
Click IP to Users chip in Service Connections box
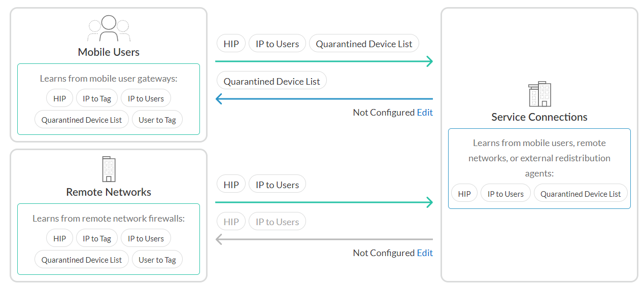(x=505, y=194)
